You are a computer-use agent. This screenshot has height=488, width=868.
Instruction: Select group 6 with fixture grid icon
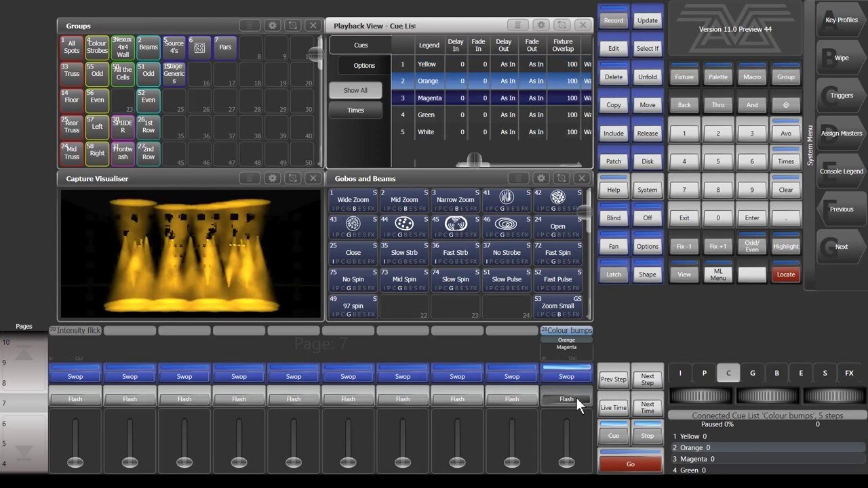click(199, 47)
